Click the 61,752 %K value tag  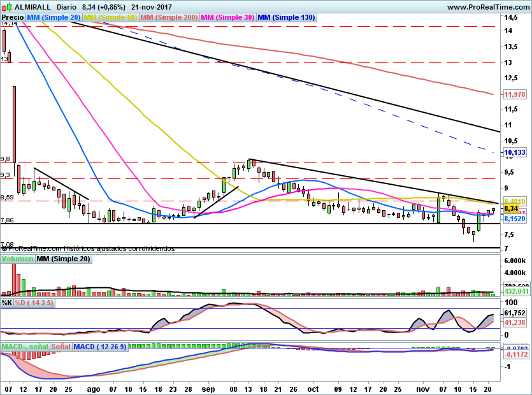pyautogui.click(x=515, y=313)
